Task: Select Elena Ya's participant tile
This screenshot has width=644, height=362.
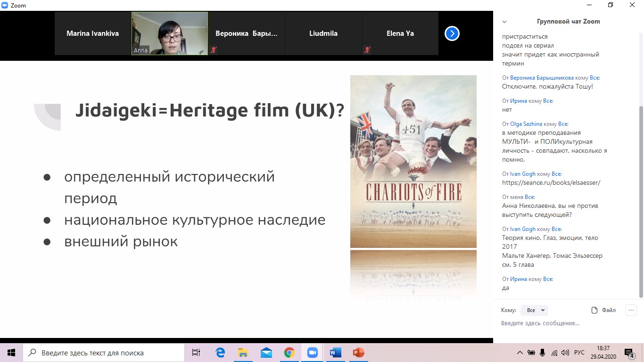Action: tap(400, 33)
